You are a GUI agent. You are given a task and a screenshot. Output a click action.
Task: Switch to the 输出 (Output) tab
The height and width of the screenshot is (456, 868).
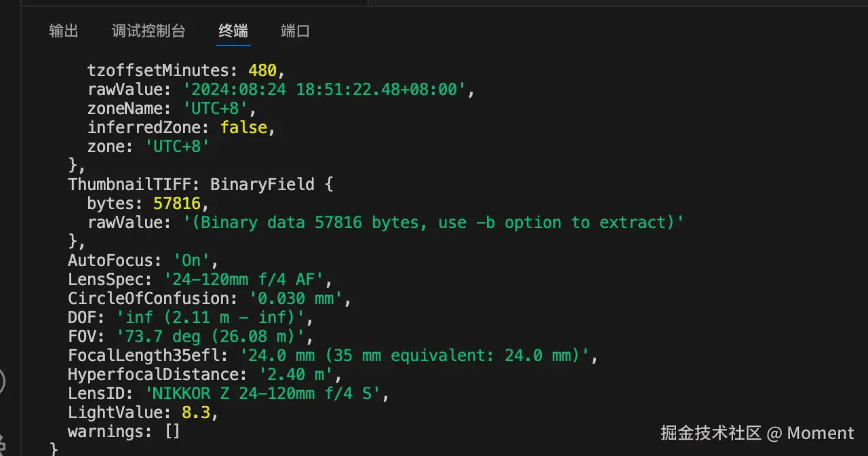coord(64,31)
